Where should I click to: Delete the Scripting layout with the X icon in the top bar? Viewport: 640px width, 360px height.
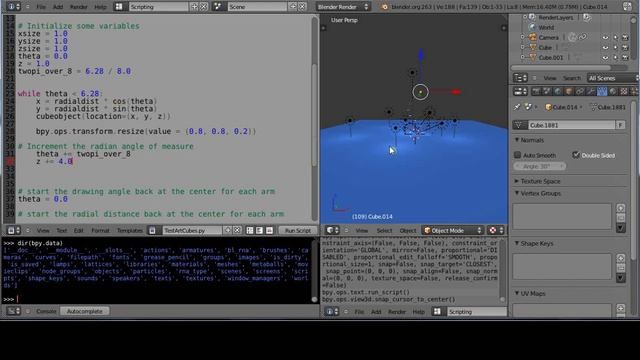click(x=203, y=7)
